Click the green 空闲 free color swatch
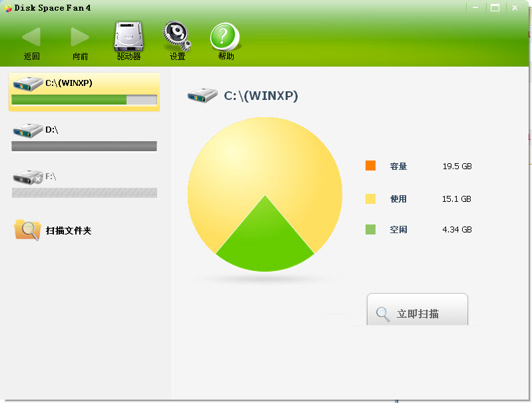The height and width of the screenshot is (403, 532). point(371,229)
